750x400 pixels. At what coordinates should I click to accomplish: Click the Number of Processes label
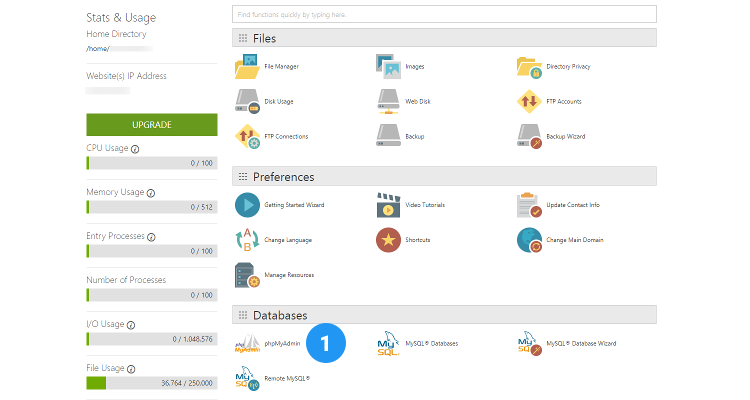click(126, 280)
